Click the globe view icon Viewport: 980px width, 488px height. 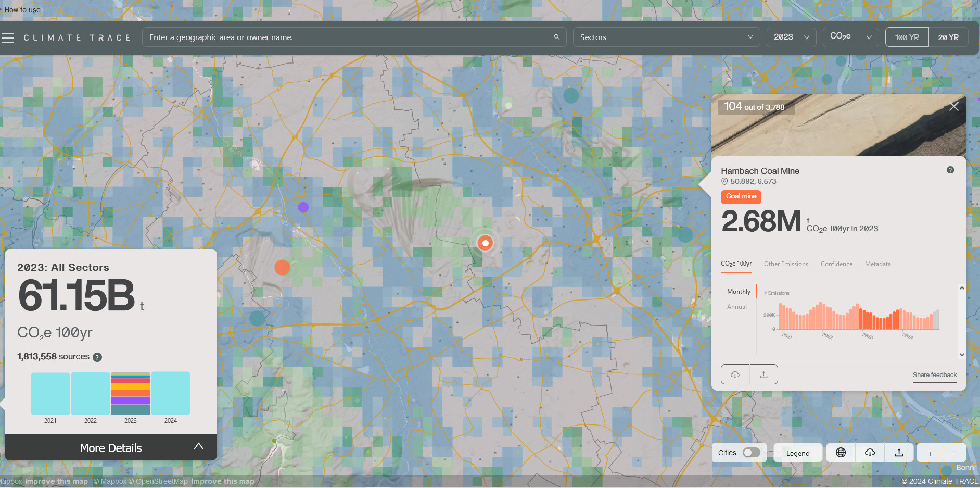(841, 453)
